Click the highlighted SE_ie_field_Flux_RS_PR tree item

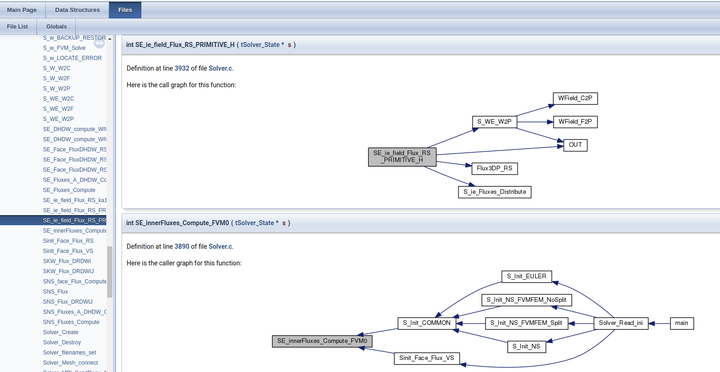point(53,220)
